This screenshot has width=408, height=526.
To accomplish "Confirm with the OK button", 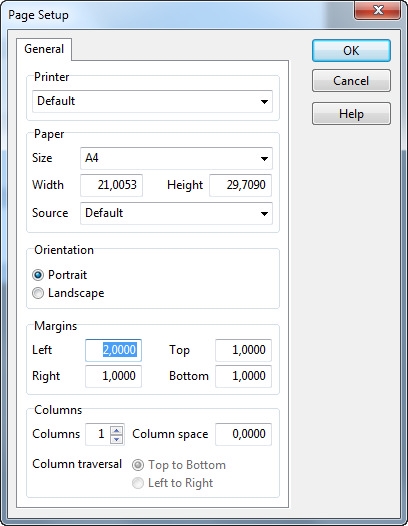I will pos(351,51).
